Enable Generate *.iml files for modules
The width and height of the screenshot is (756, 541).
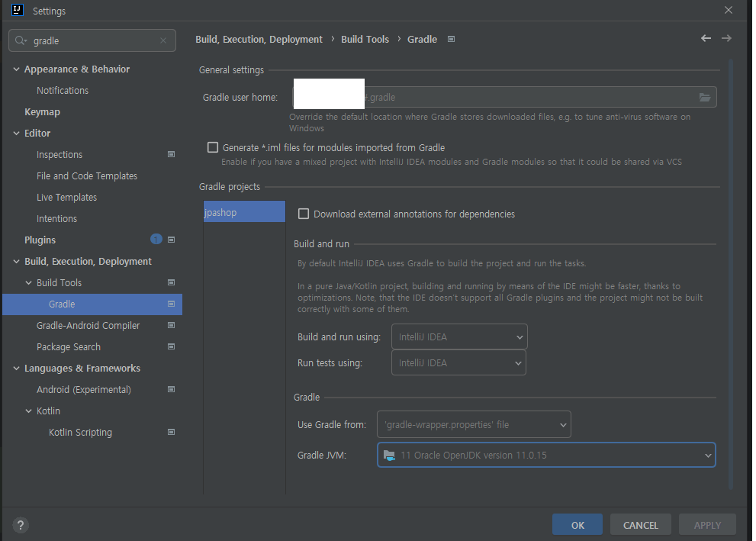[x=213, y=147]
